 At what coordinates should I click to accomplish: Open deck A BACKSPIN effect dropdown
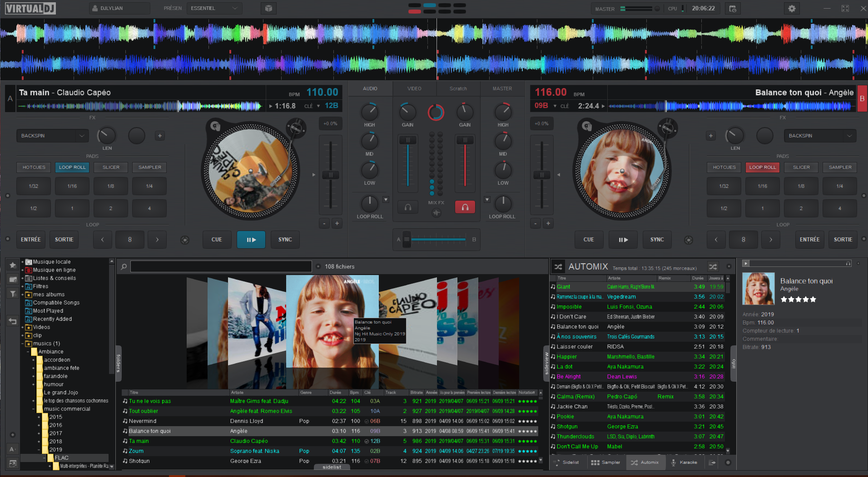coord(52,136)
